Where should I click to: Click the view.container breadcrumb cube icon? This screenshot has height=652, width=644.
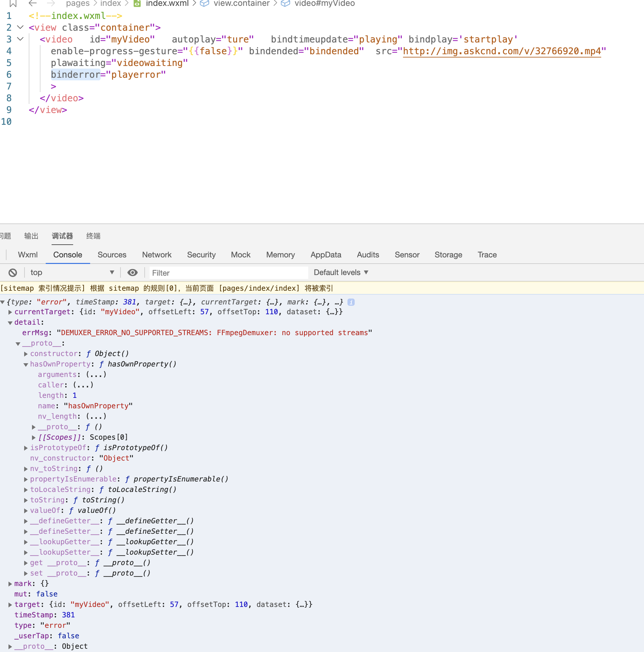204,3
